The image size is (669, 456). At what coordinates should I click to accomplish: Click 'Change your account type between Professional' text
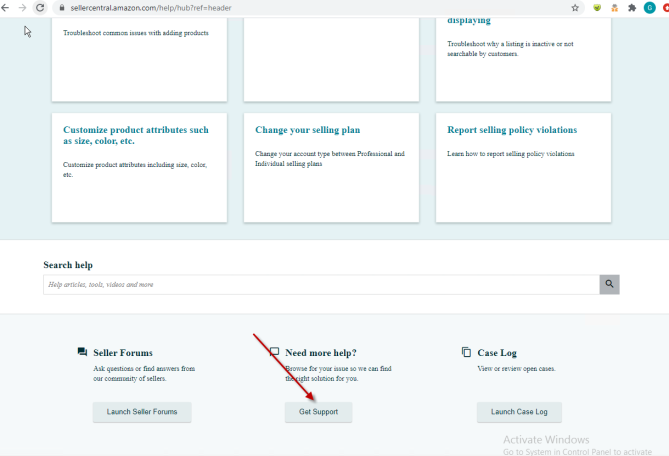pyautogui.click(x=330, y=158)
